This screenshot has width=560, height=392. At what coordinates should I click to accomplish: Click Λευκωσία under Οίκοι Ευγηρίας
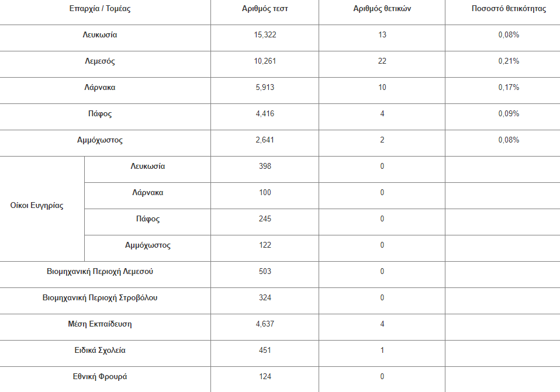pos(148,166)
